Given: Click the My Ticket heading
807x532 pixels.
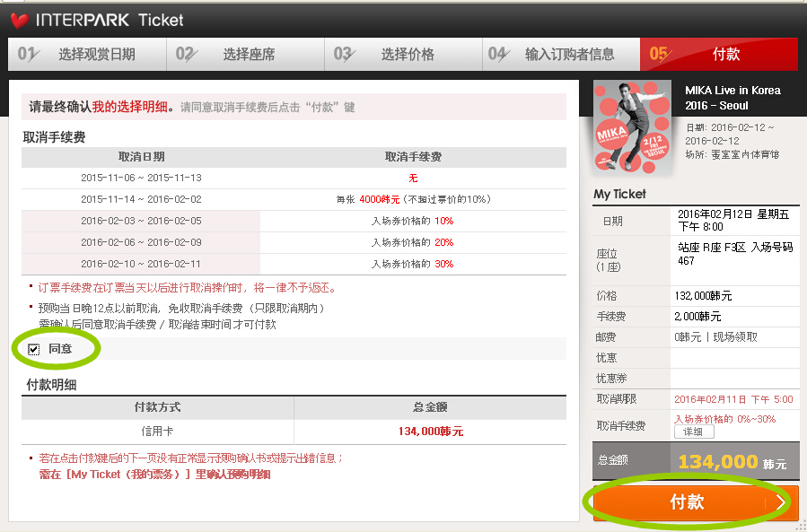Looking at the screenshot, I should tap(619, 195).
